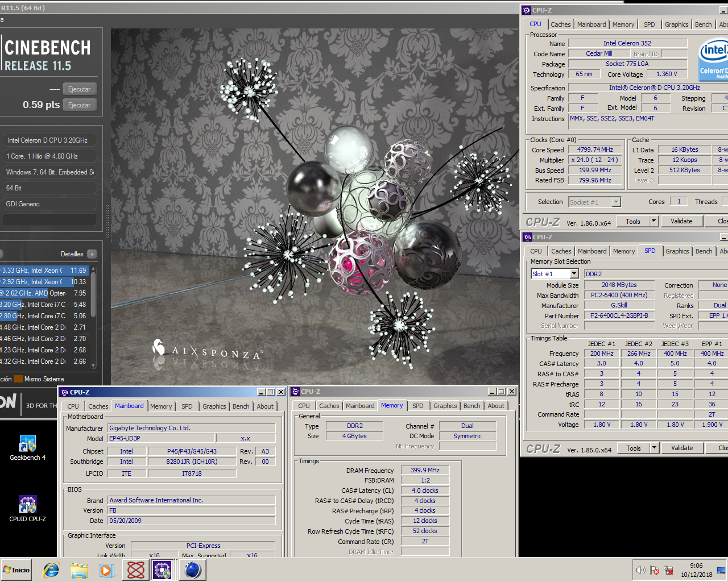Select Bench tab in Memory CPU-Z window

point(471,406)
